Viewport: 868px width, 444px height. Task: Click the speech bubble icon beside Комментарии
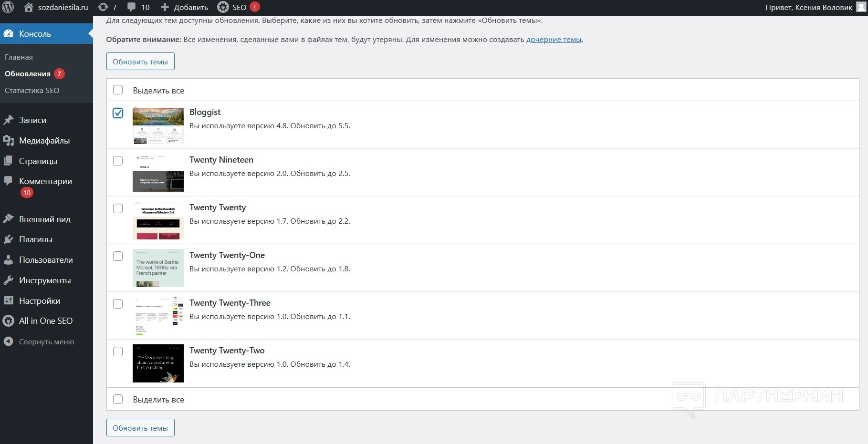point(8,181)
